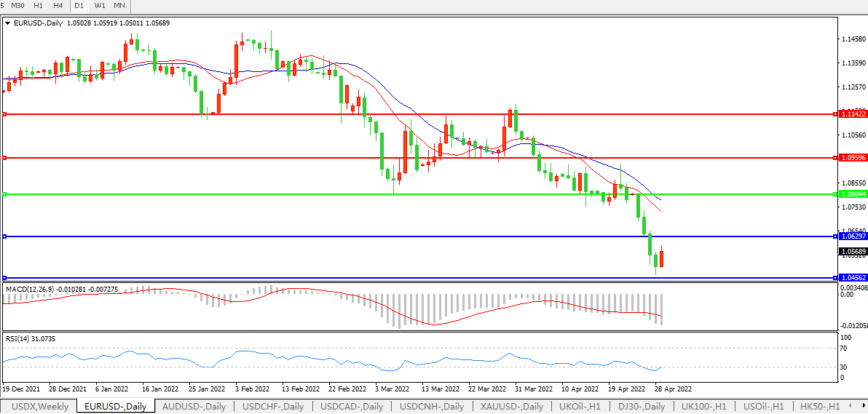The width and height of the screenshot is (868, 414).
Task: Click the RSI(14) indicator label
Action: (x=19, y=339)
